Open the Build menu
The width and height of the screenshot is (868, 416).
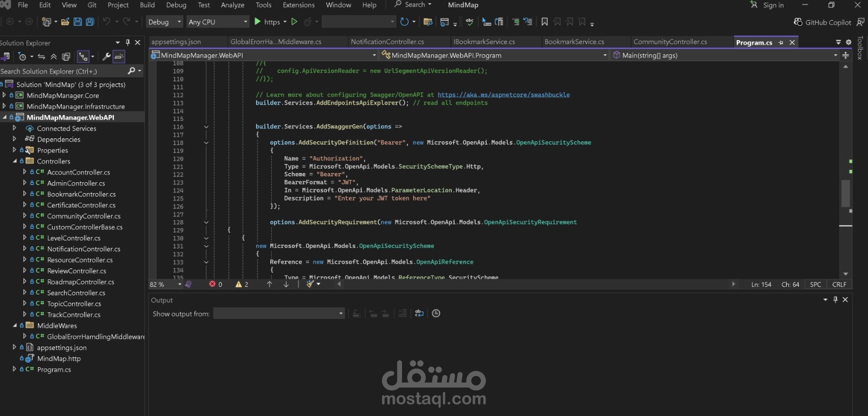click(147, 5)
